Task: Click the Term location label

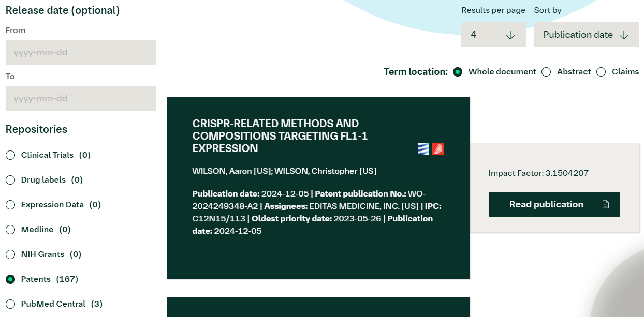Action: [x=416, y=72]
